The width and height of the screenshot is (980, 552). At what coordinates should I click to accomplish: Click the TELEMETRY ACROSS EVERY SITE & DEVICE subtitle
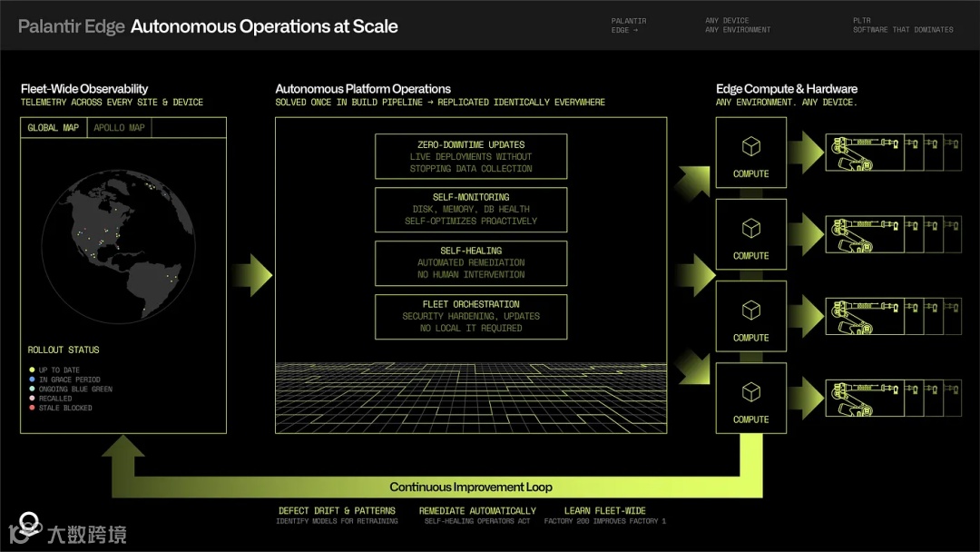[112, 102]
